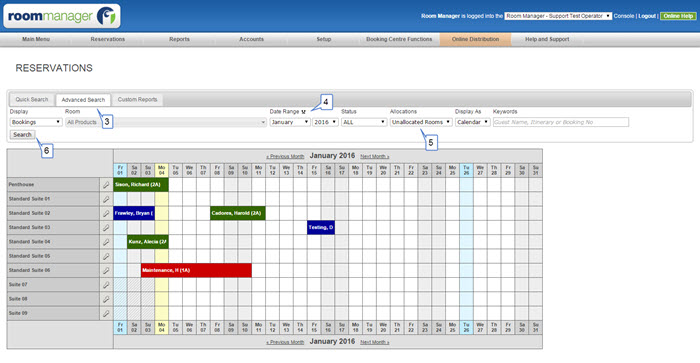
Task: Open the Frawley, Bryan booking bar
Action: click(134, 213)
